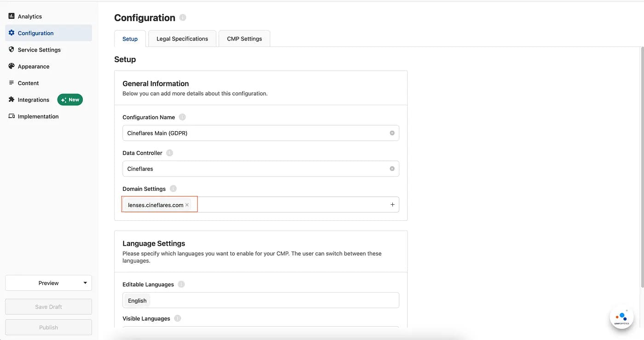Click the Publish button
The height and width of the screenshot is (340, 644).
[x=48, y=328]
